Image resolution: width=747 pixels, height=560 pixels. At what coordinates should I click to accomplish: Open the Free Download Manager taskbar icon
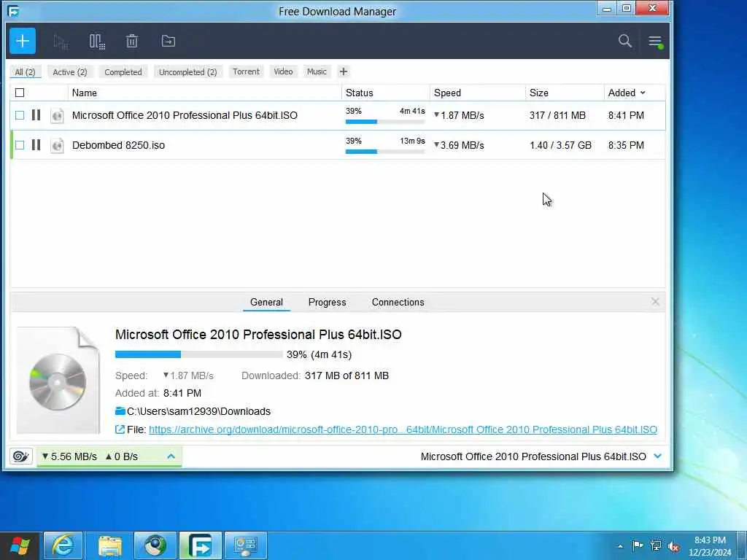coord(200,545)
